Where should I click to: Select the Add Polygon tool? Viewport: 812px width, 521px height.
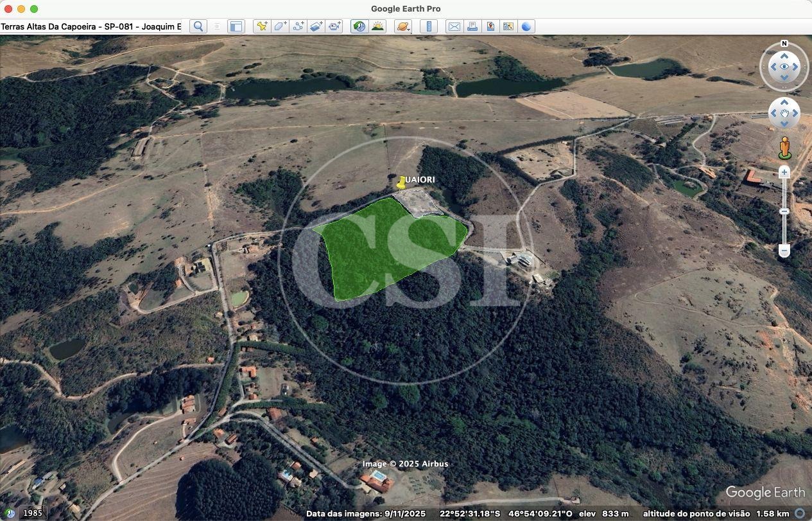(280, 26)
